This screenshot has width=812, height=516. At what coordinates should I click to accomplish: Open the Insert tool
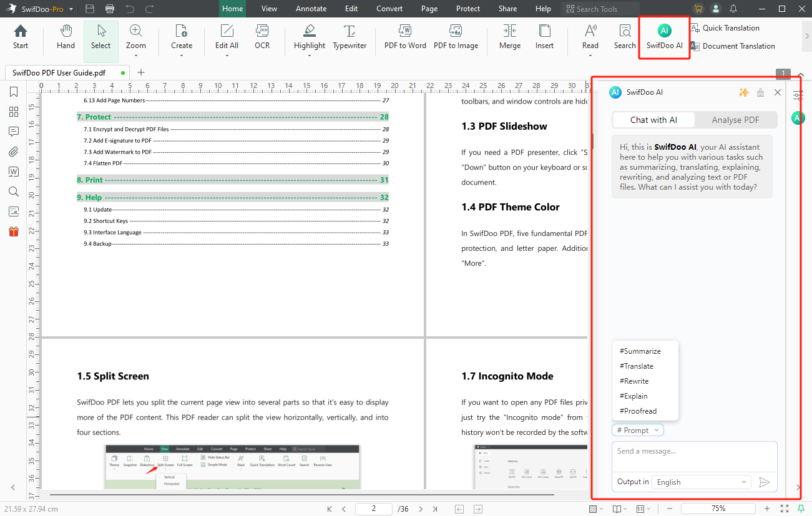tap(544, 37)
